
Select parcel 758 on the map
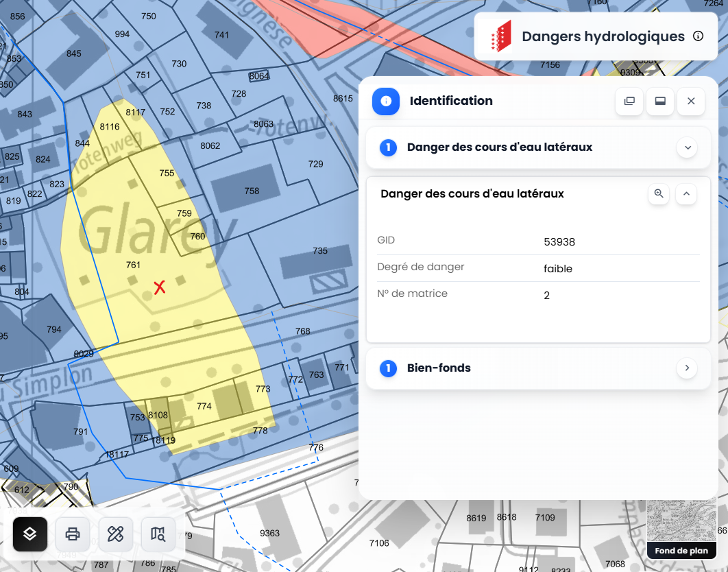coord(252,191)
